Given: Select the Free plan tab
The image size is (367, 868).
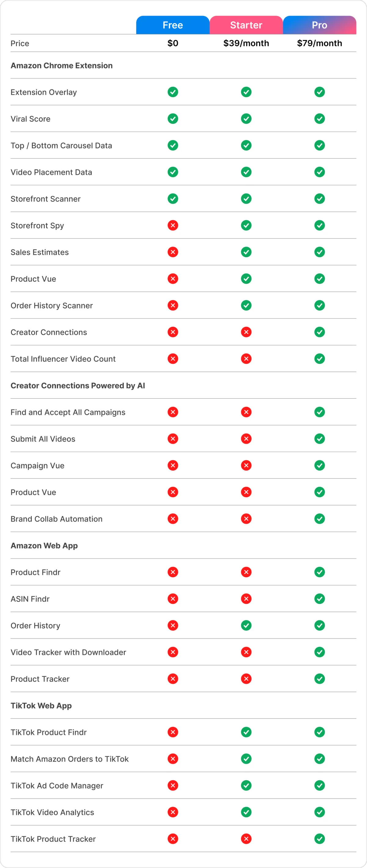Looking at the screenshot, I should (172, 25).
